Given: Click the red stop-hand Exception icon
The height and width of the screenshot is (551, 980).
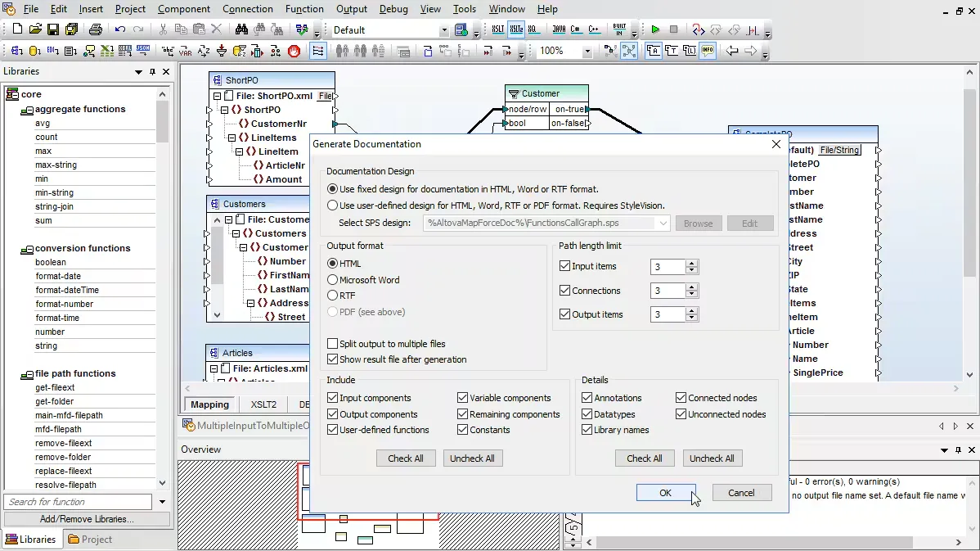Looking at the screenshot, I should pos(294,52).
